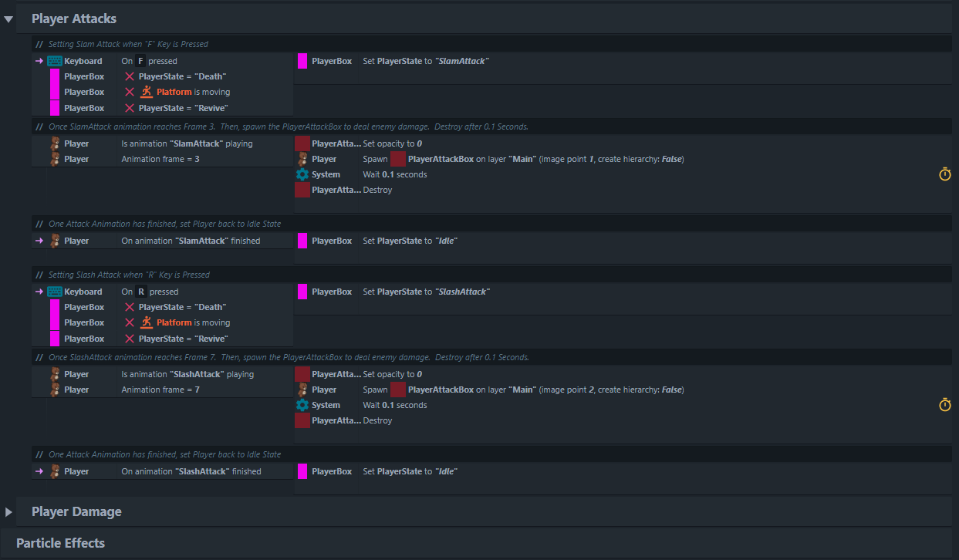Screen dimensions: 959x560
Task: Toggle inverted X on Platform is moving under R
Action: click(130, 322)
